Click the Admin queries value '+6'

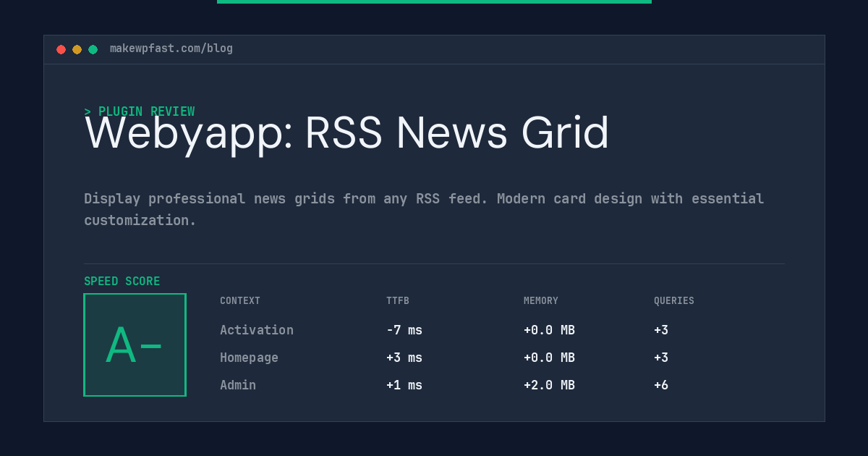tap(661, 385)
